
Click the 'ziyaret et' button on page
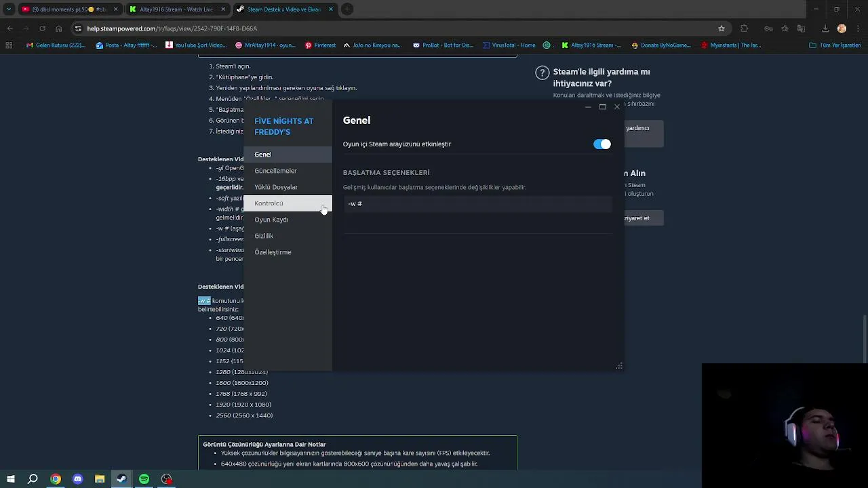pyautogui.click(x=643, y=218)
